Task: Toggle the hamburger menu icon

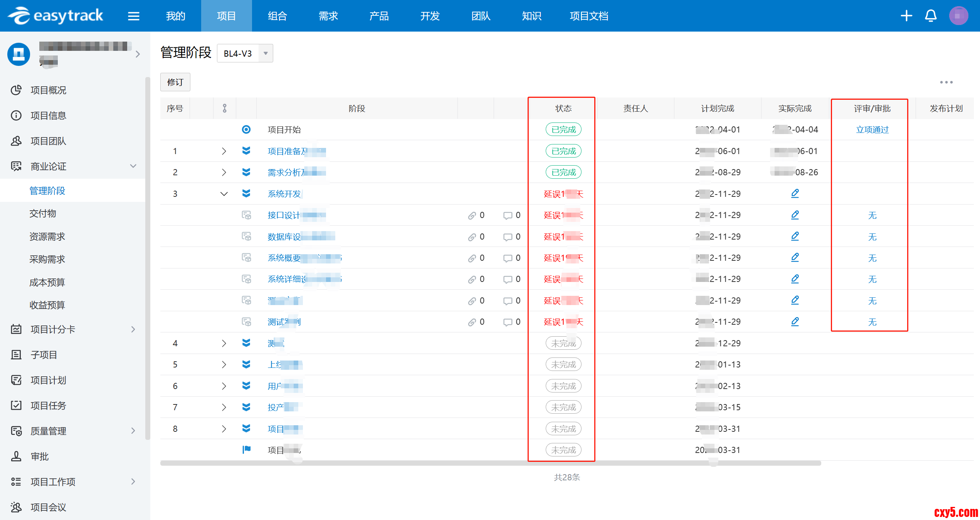Action: click(x=133, y=16)
